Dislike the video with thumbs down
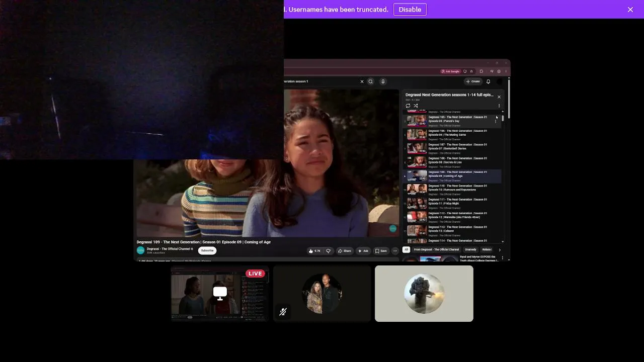This screenshot has width=644, height=362. click(329, 251)
